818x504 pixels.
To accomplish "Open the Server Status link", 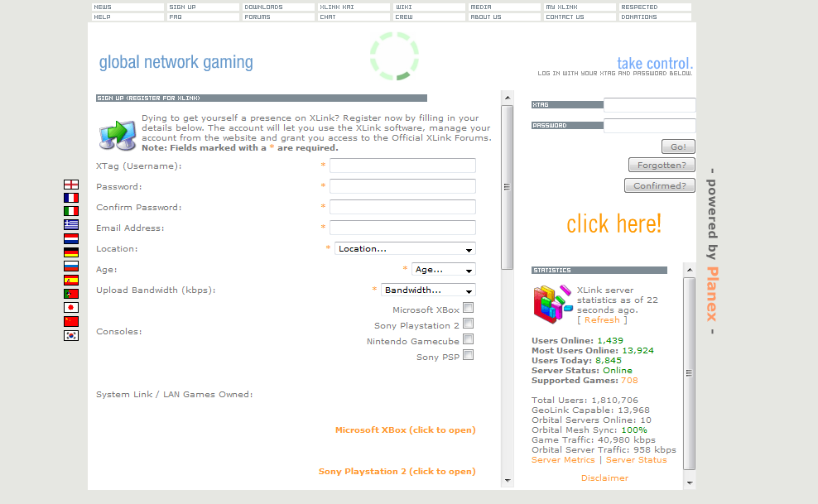I will tap(637, 460).
